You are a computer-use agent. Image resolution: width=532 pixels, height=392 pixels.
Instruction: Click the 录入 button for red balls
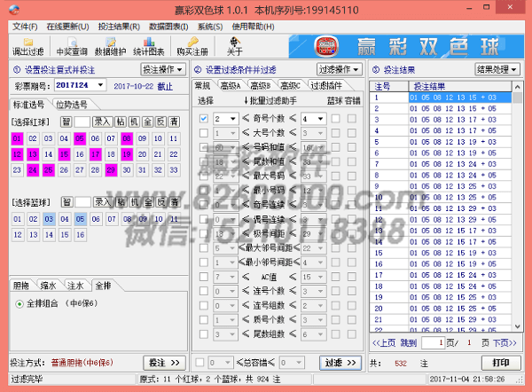pos(102,122)
